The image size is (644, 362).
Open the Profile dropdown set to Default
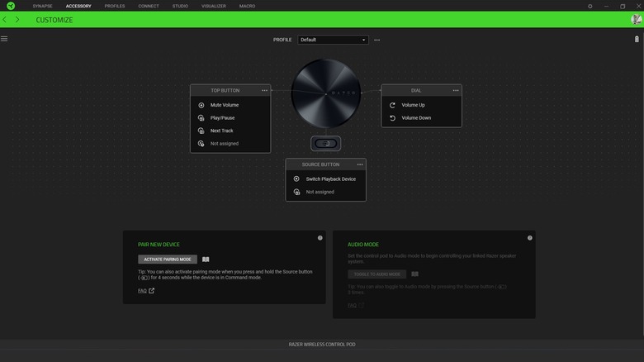333,40
